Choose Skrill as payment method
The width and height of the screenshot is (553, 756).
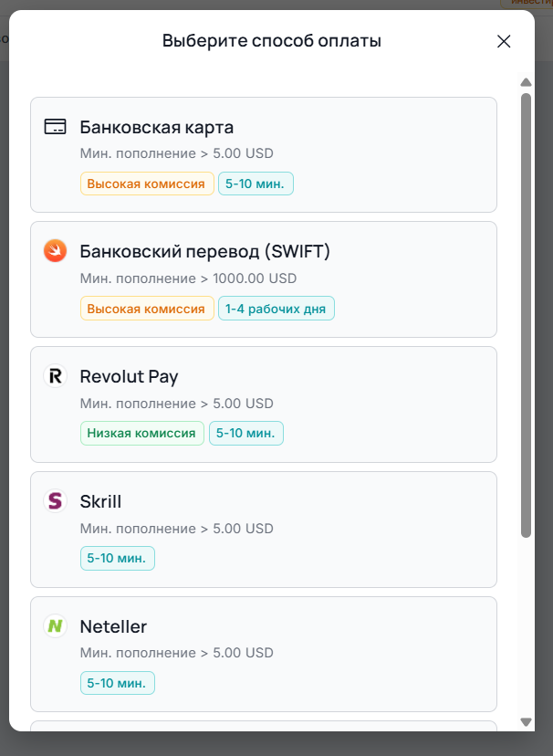tap(264, 530)
